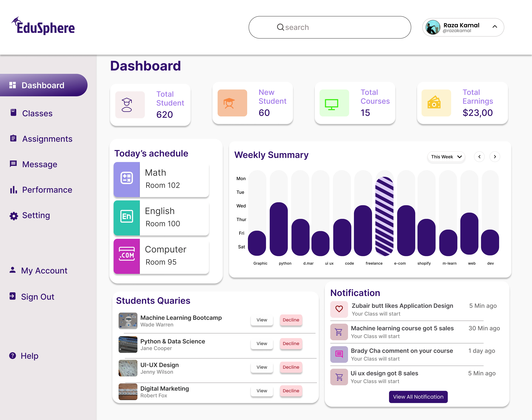Click cart icon for Ui ux sales
Image resolution: width=532 pixels, height=420 pixels.
point(339,377)
